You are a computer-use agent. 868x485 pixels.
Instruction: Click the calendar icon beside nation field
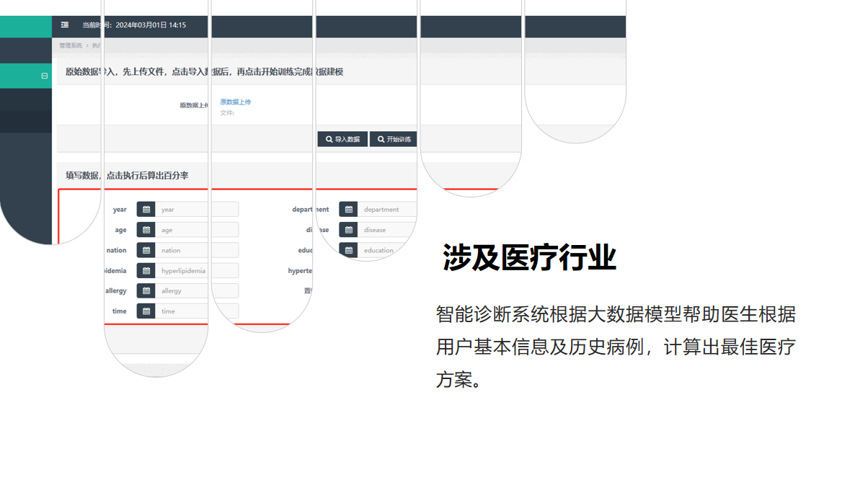tap(146, 250)
